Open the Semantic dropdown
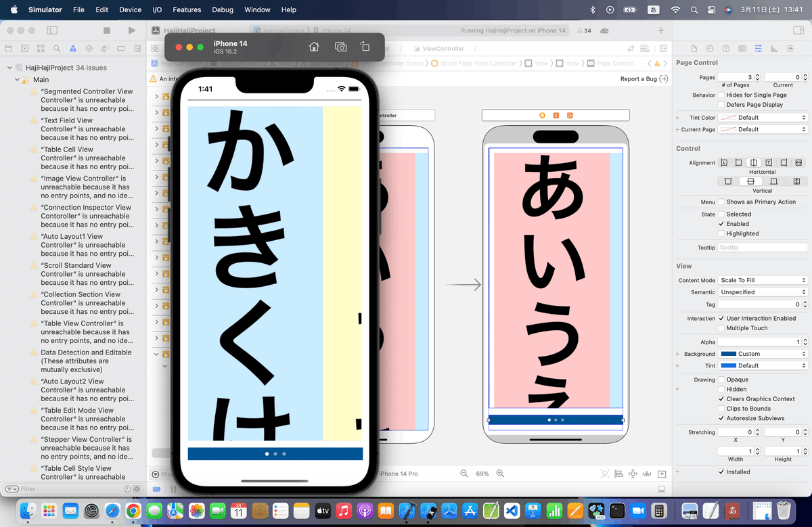The height and width of the screenshot is (527, 812). 763,292
